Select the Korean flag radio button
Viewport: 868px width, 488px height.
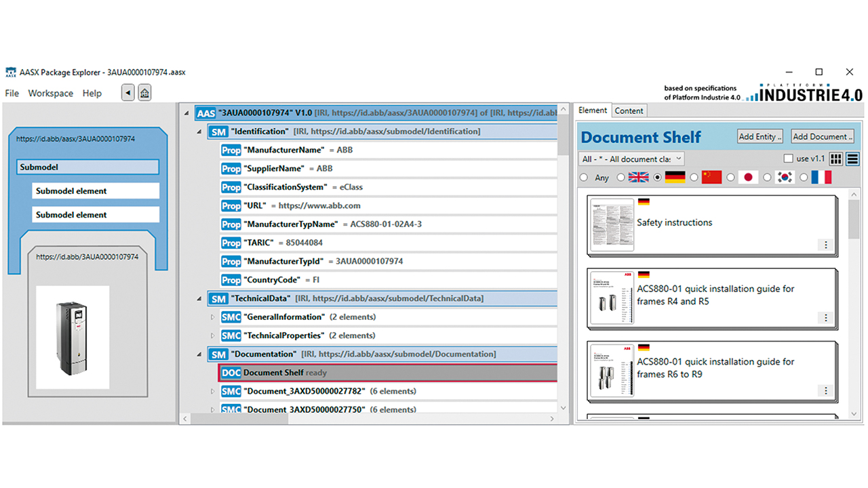tap(767, 178)
